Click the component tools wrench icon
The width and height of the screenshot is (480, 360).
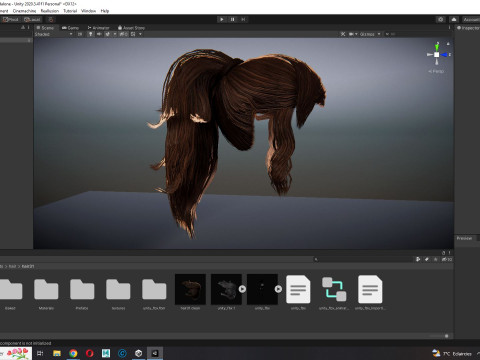343,34
